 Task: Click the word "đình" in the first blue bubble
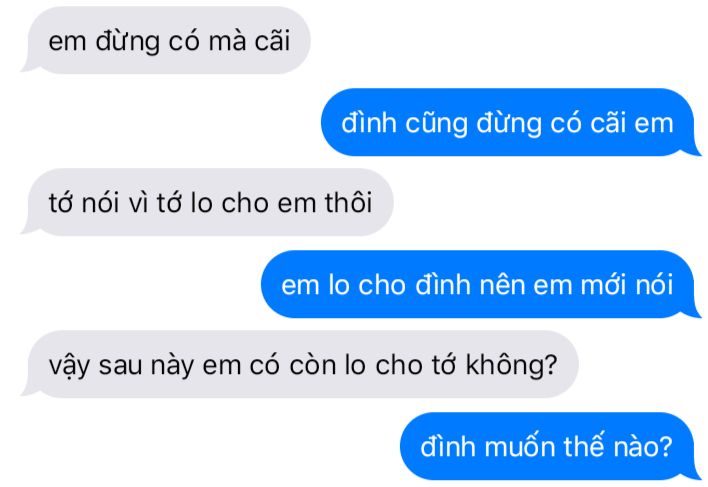click(x=368, y=122)
